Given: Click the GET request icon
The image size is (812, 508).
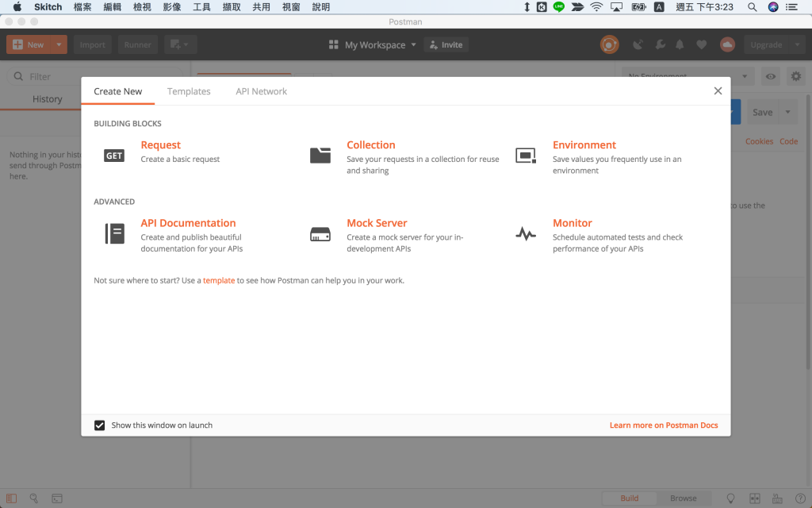Looking at the screenshot, I should (114, 156).
